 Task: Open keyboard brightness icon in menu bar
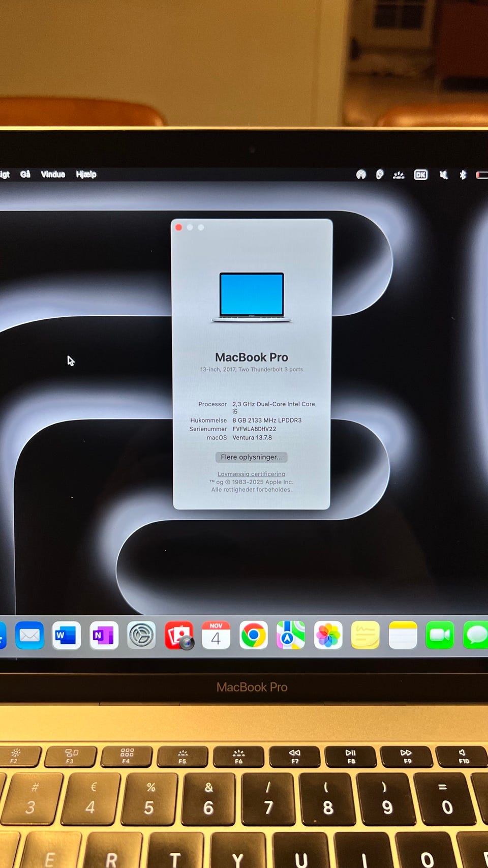(x=399, y=175)
